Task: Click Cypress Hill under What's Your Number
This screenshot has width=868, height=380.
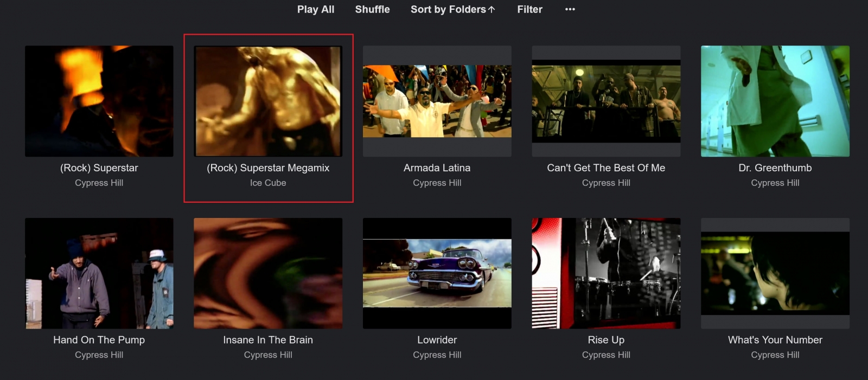Action: tap(775, 355)
